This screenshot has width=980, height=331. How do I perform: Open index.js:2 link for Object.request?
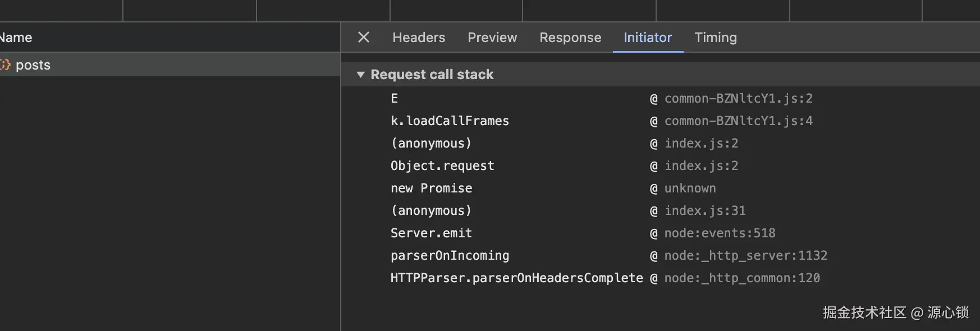[x=701, y=166]
